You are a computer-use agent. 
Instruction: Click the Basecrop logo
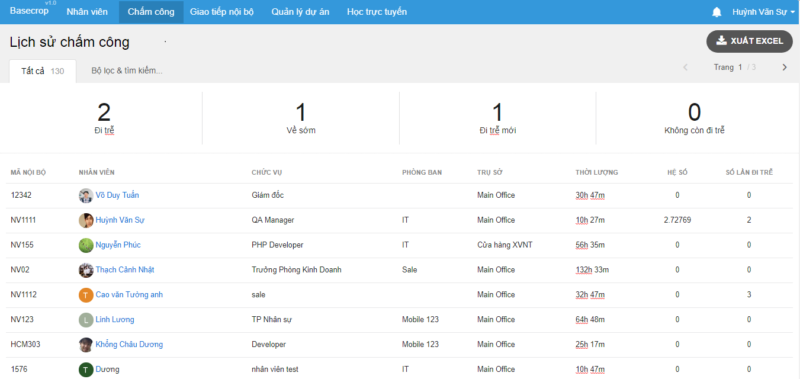[29, 11]
